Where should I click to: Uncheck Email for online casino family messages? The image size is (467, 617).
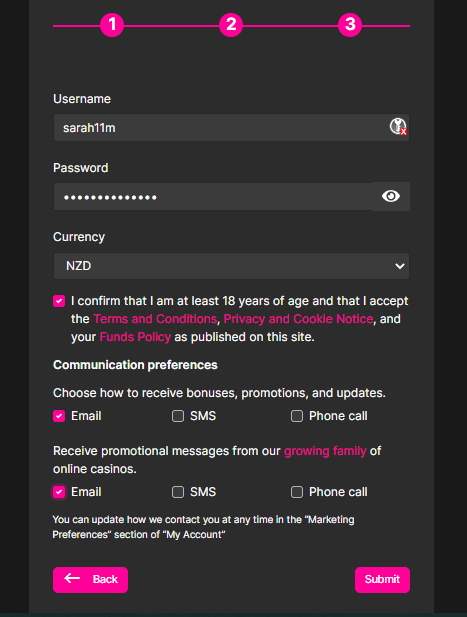coord(59,492)
